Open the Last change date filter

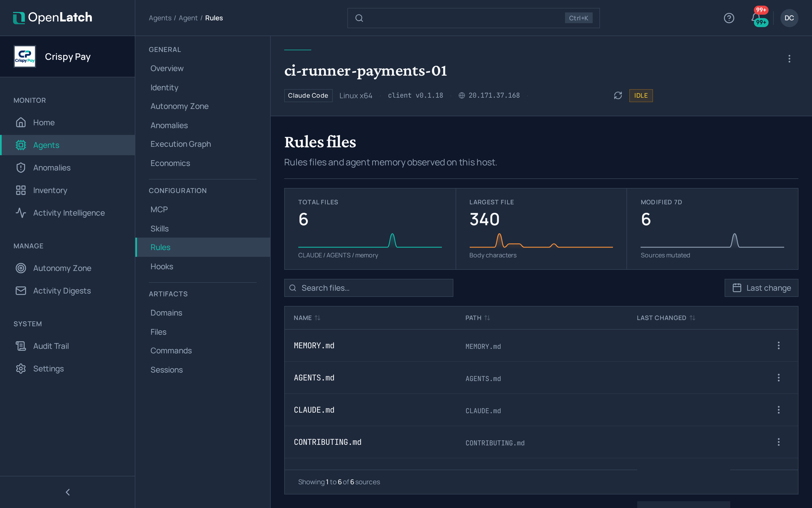(x=761, y=288)
